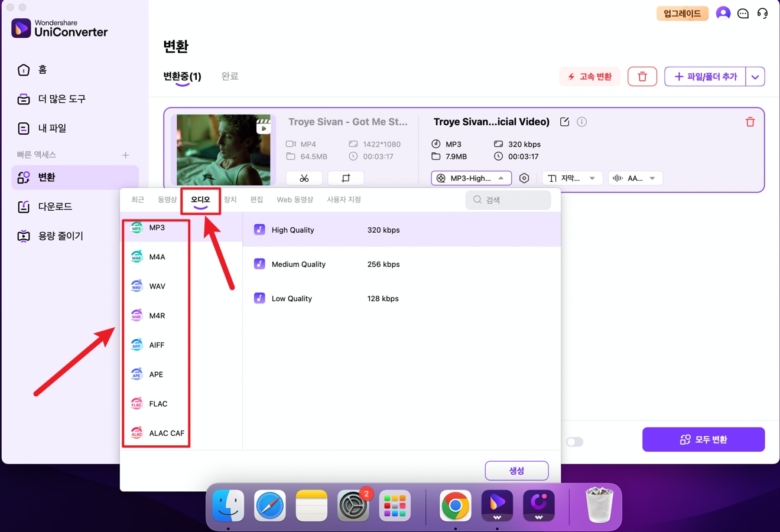Click the 모두 변환 button
The height and width of the screenshot is (532, 780).
coord(703,439)
